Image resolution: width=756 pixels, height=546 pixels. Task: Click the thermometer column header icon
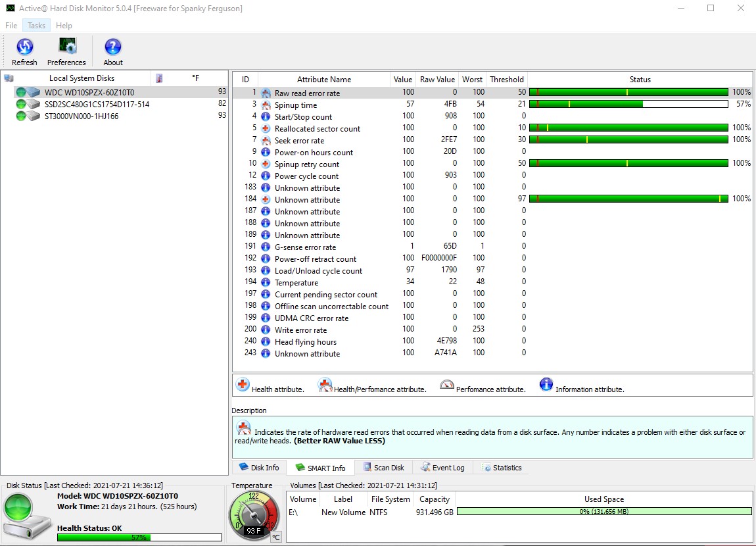159,78
